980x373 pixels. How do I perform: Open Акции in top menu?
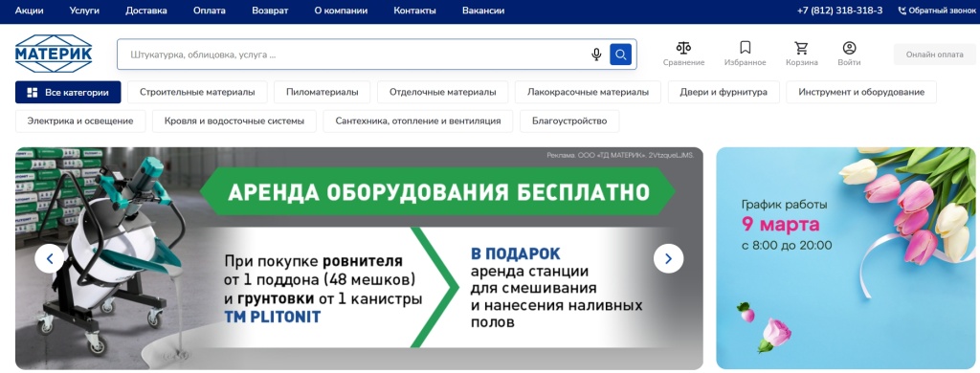(29, 11)
